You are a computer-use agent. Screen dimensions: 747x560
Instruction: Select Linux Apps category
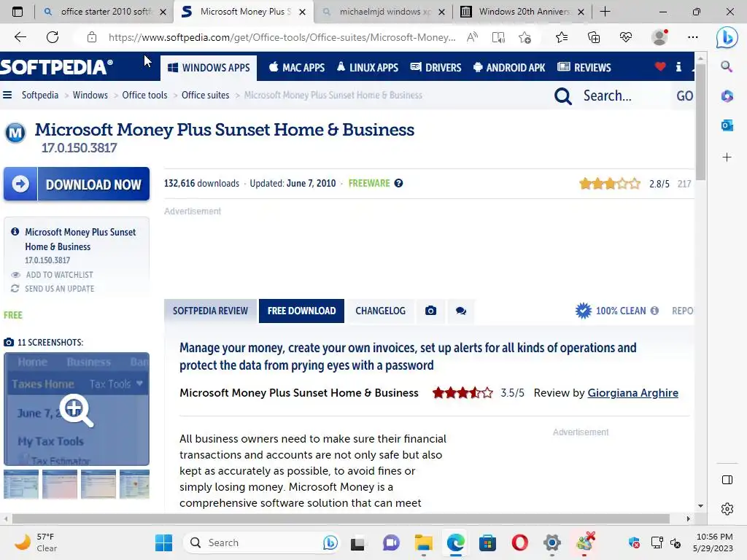[x=368, y=68]
